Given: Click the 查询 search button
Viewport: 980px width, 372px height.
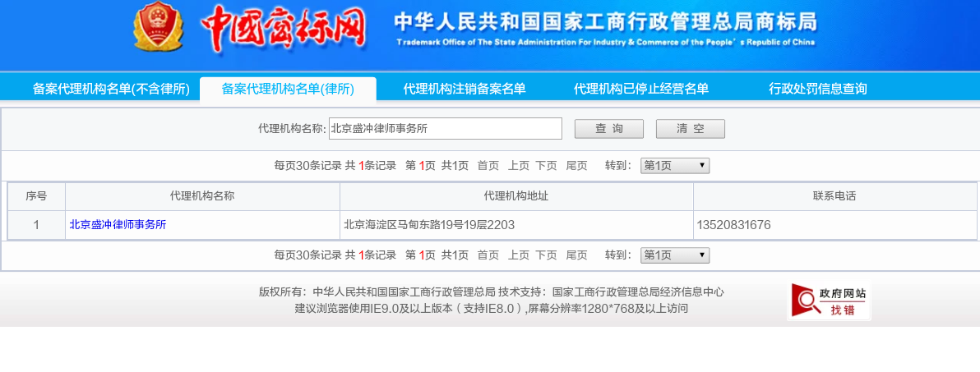Looking at the screenshot, I should pyautogui.click(x=608, y=129).
